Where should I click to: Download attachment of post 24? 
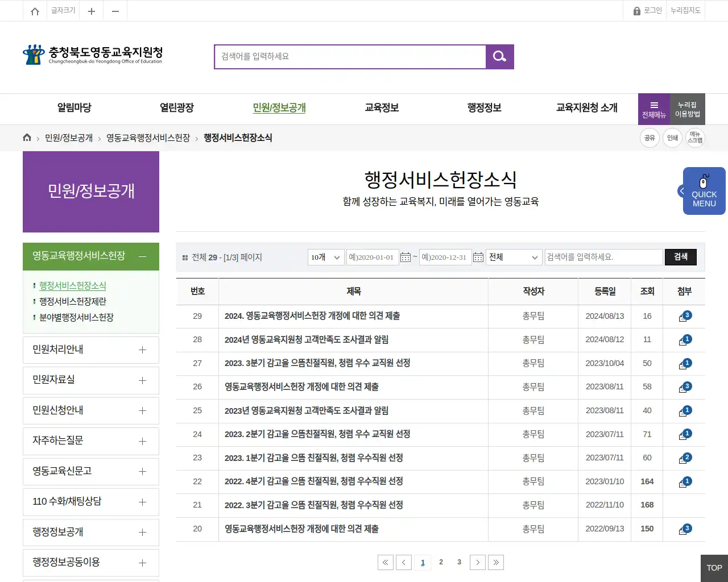[x=685, y=434]
